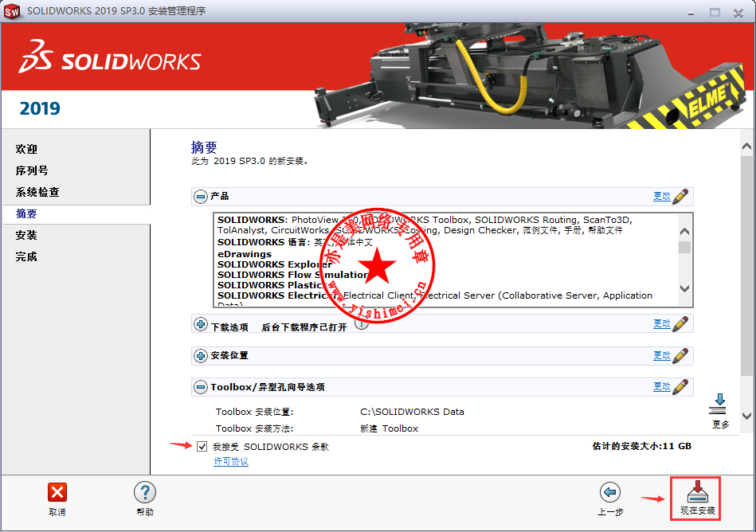Collapse the Toolbox/异型孔向导选项 section
Screen dimensions: 756x532
pyautogui.click(x=201, y=387)
